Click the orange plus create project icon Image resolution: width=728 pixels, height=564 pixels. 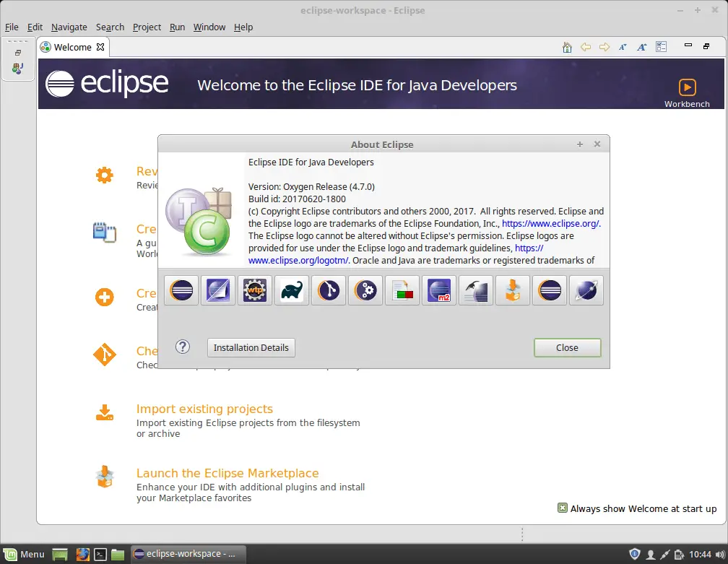105,297
